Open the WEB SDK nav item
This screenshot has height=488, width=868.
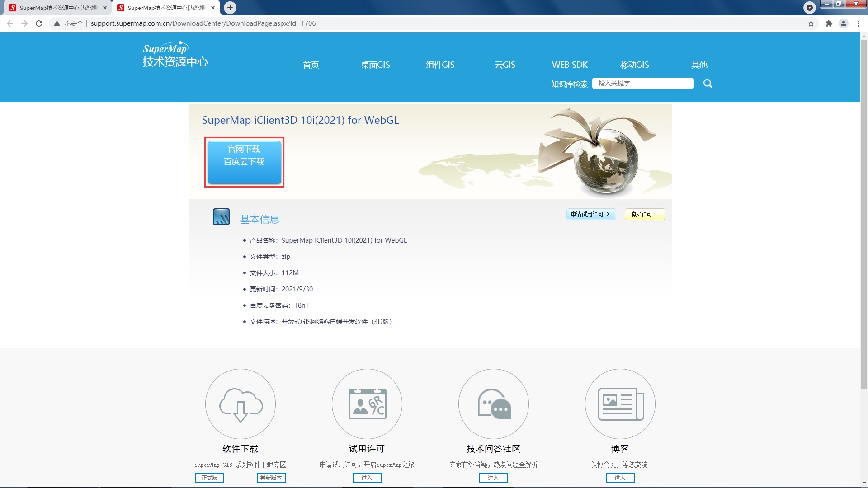click(570, 65)
